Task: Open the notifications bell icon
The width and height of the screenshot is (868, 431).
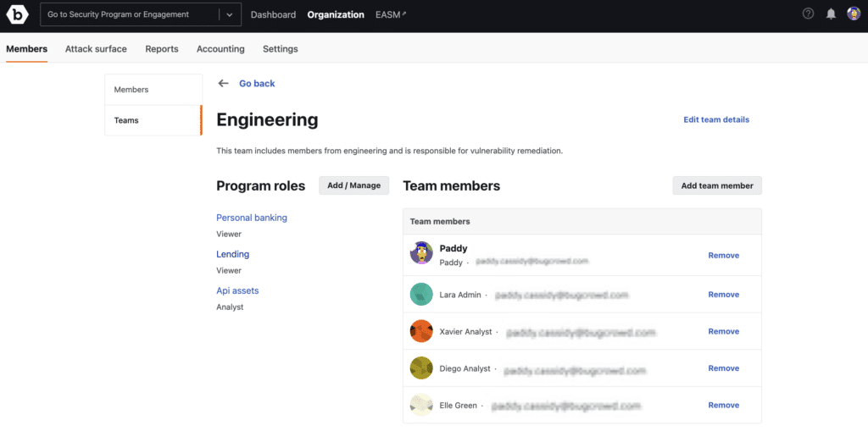Action: click(x=831, y=14)
